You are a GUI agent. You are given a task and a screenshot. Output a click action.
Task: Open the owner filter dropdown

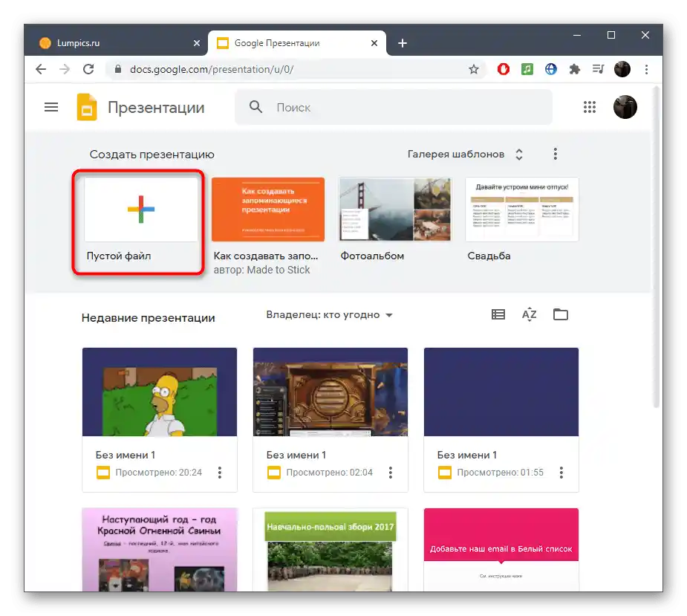click(329, 315)
